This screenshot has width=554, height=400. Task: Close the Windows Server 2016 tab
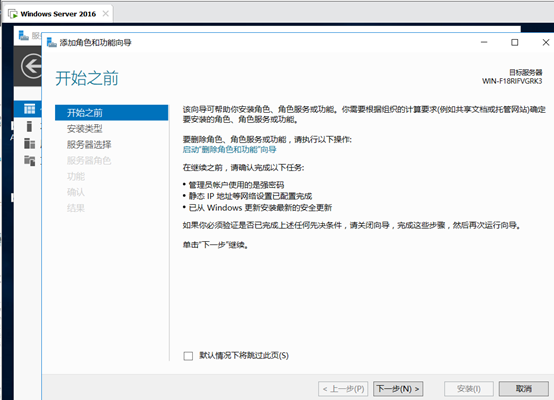pyautogui.click(x=105, y=14)
